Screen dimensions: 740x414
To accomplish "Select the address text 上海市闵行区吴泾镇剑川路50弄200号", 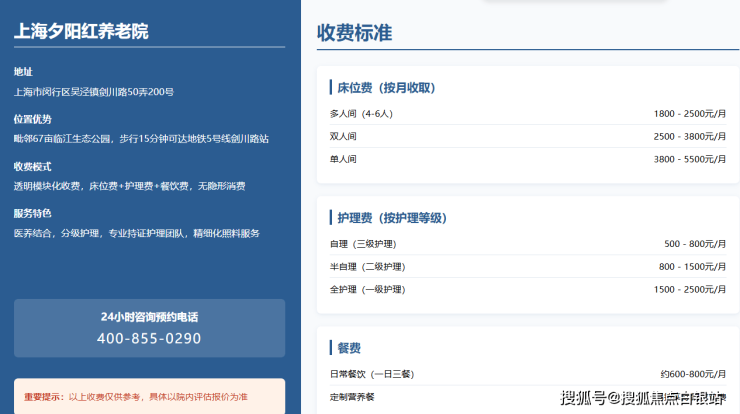I will pyautogui.click(x=93, y=92).
